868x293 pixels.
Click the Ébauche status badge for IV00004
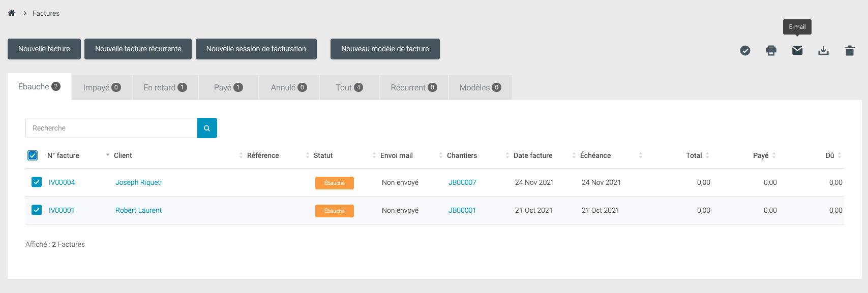click(334, 183)
